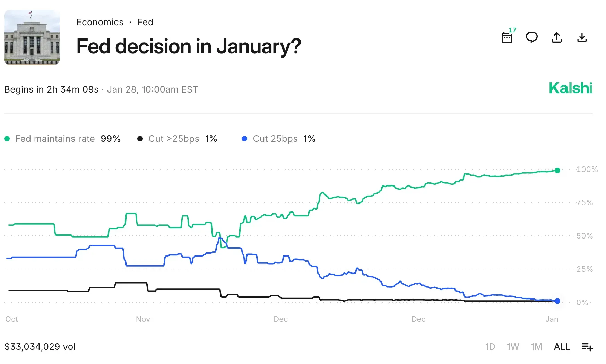
Task: Click the share icon near top right
Action: point(556,37)
